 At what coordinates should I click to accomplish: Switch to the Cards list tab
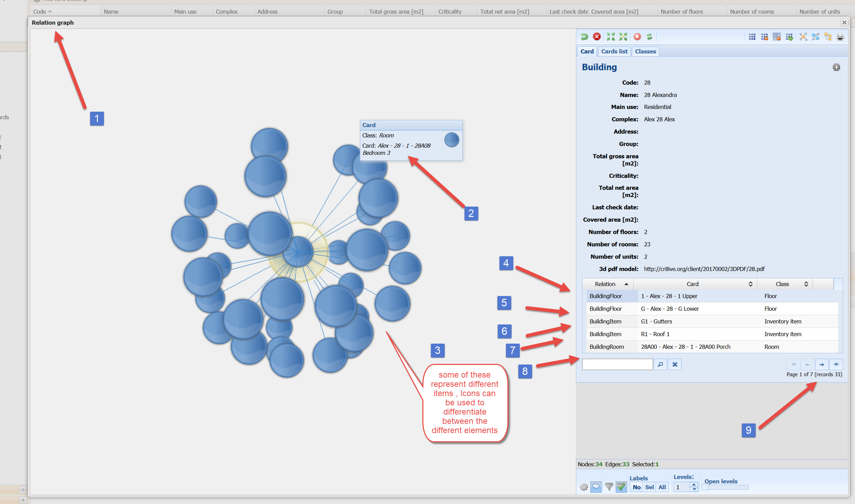click(614, 51)
